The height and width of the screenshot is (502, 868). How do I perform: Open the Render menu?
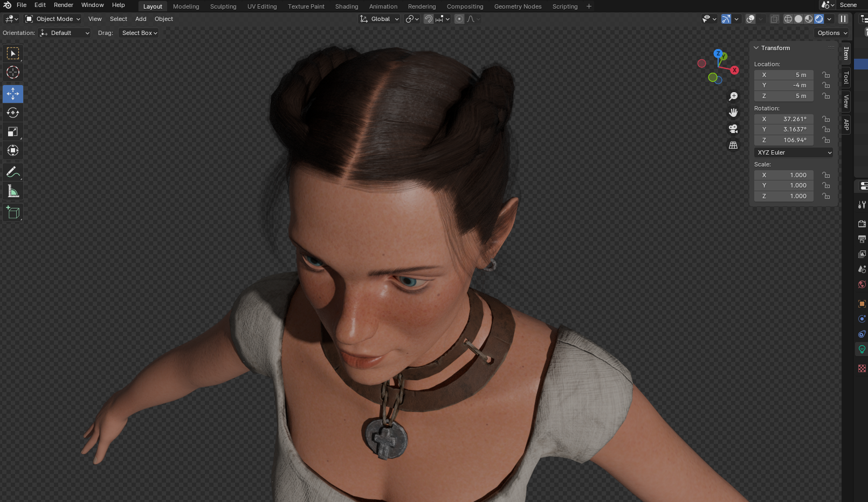pos(63,5)
